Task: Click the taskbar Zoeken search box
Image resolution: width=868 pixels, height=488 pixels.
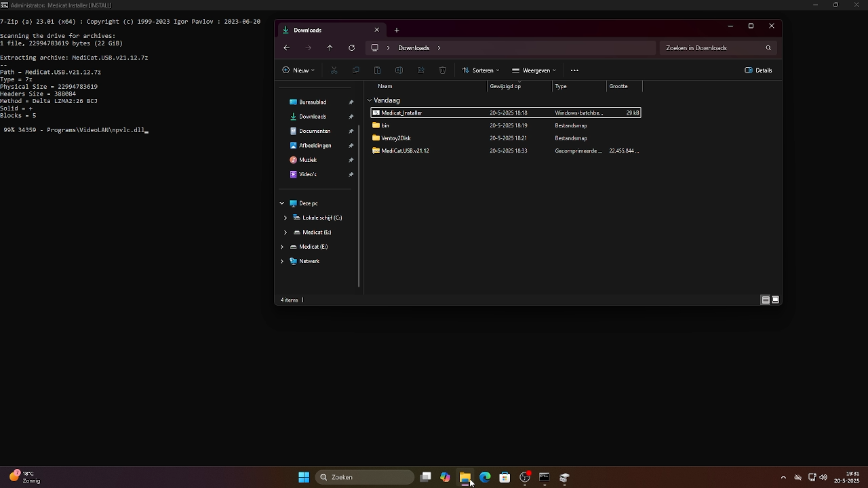Action: tap(365, 477)
